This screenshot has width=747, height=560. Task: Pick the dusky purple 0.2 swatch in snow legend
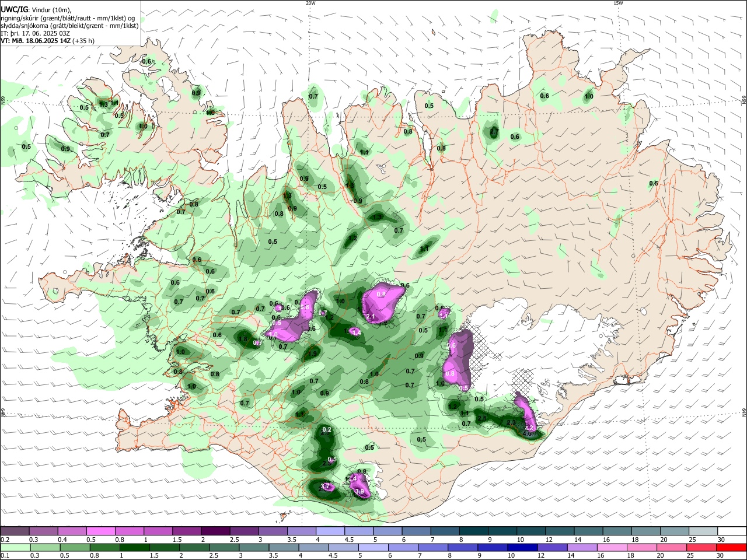click(15, 531)
